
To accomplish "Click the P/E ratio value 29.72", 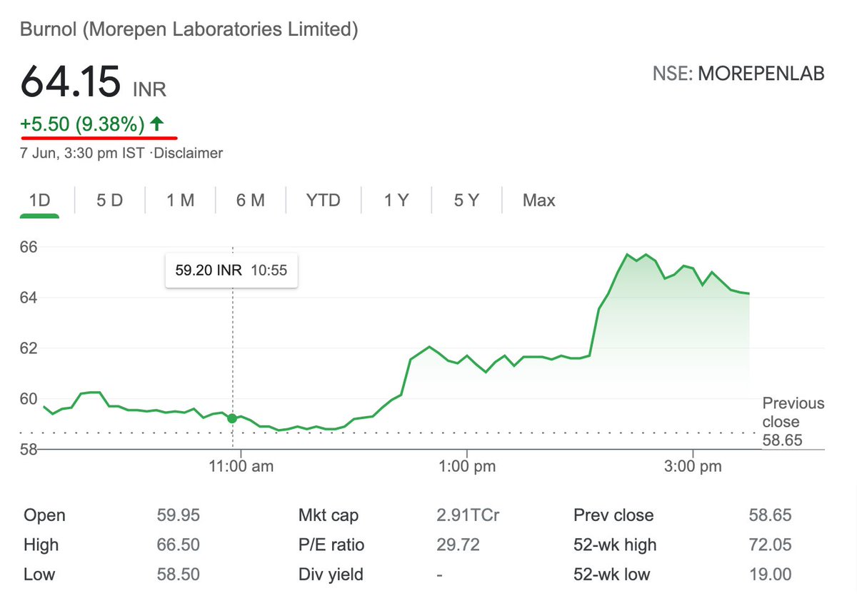I will click(x=458, y=545).
